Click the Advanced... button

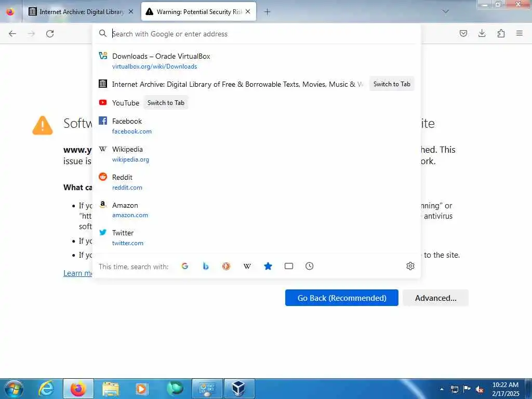436,298
